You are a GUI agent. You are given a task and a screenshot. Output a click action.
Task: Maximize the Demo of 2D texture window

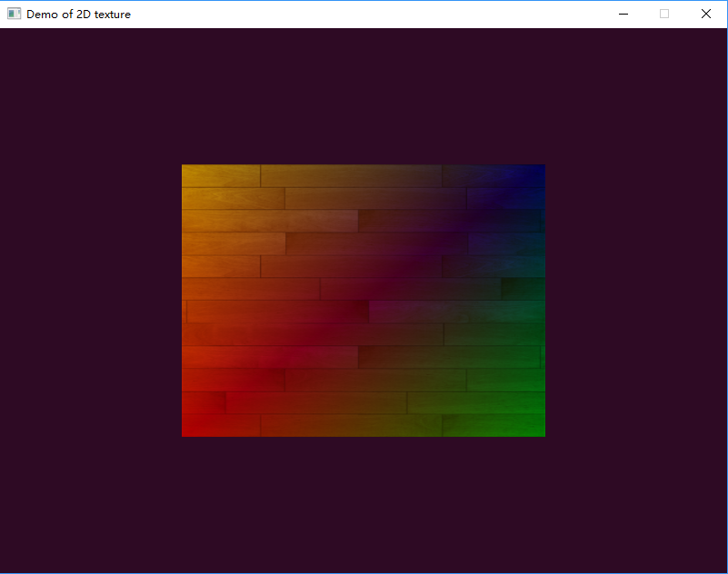[664, 14]
